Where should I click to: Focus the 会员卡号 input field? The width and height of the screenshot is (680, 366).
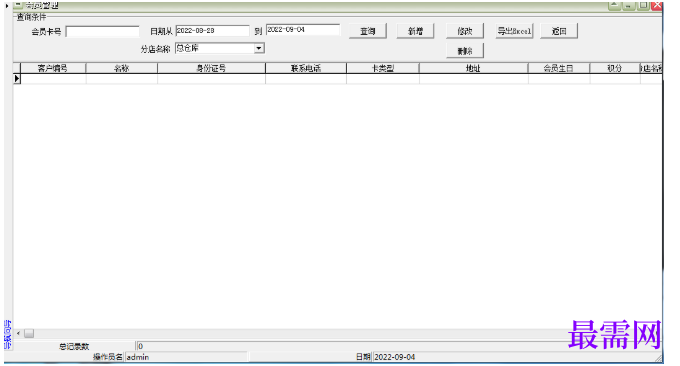(x=103, y=32)
